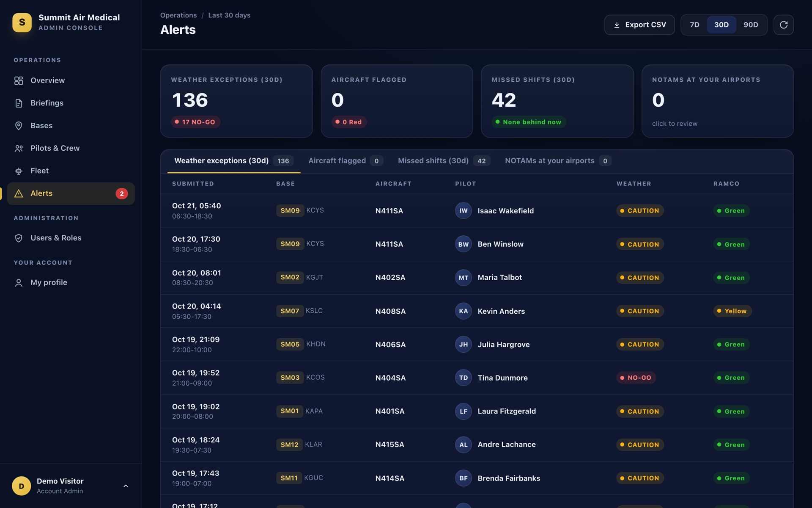Click the Green Ramco badge for Brenda Fairbanks
This screenshot has height=508, width=812.
[x=731, y=478]
